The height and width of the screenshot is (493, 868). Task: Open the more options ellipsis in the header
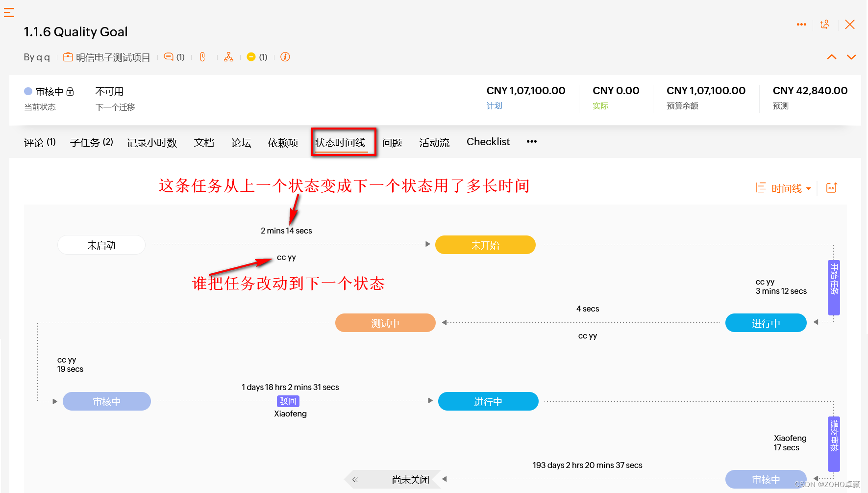(801, 25)
